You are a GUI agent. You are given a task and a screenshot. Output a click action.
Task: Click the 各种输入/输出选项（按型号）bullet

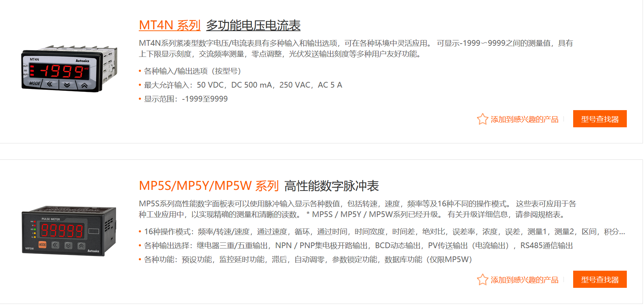pos(192,71)
